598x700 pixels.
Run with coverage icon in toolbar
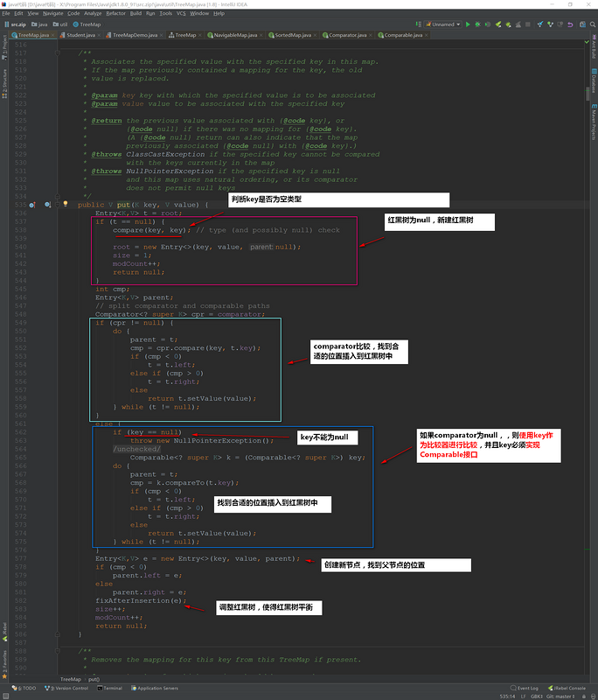tap(488, 24)
